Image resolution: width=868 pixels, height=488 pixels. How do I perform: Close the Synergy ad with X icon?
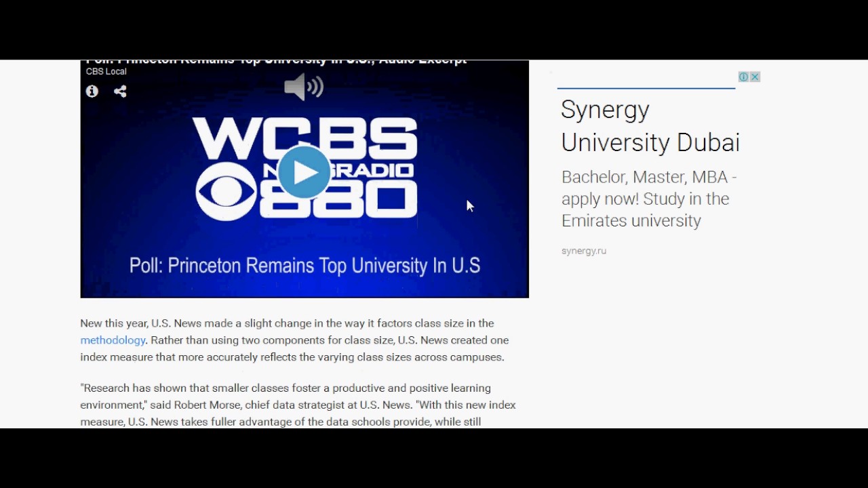(755, 77)
